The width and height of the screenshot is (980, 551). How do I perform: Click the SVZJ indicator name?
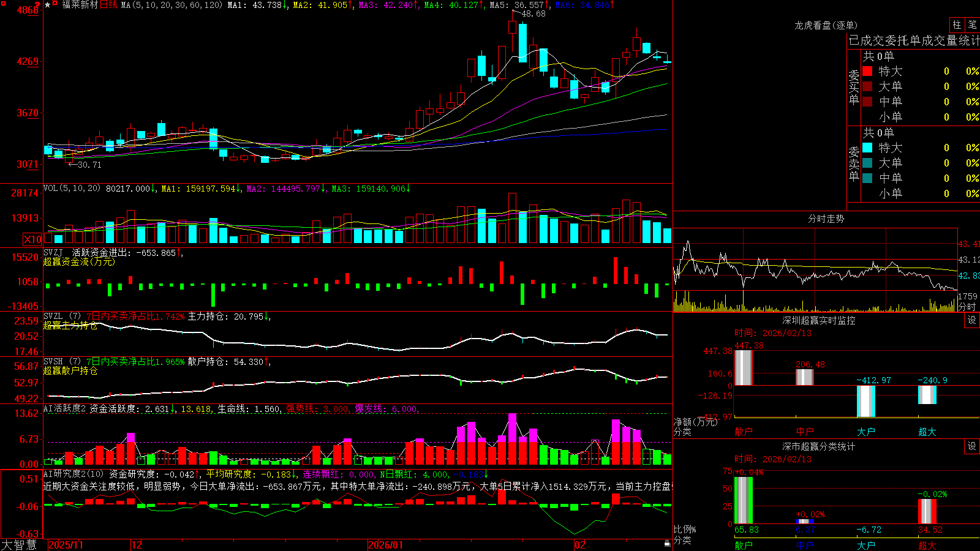pyautogui.click(x=53, y=252)
